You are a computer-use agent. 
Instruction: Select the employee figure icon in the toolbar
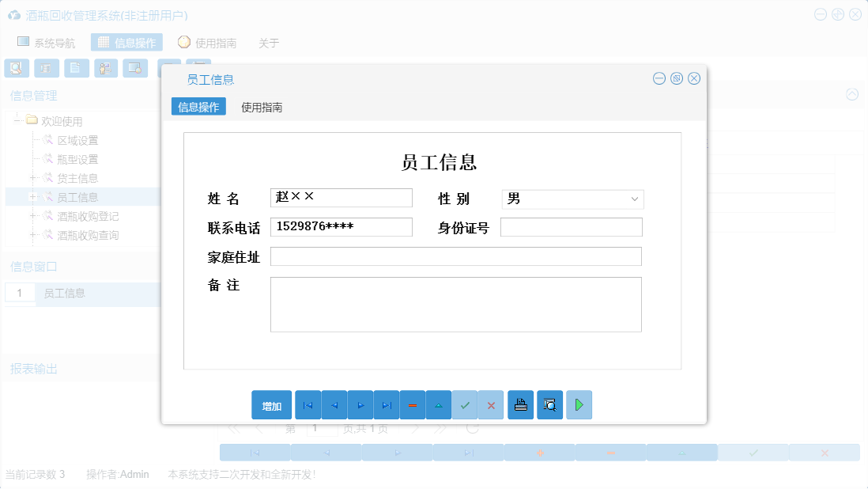point(106,68)
